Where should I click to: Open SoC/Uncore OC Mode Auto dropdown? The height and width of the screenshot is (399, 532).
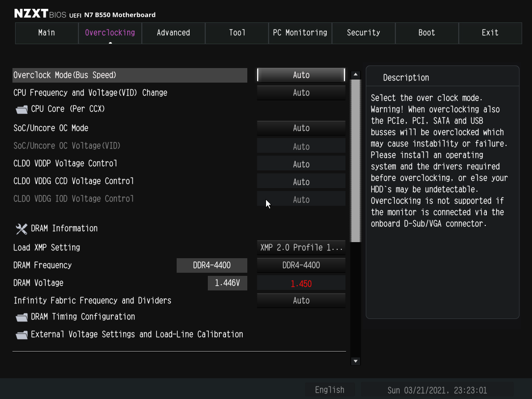[301, 128]
